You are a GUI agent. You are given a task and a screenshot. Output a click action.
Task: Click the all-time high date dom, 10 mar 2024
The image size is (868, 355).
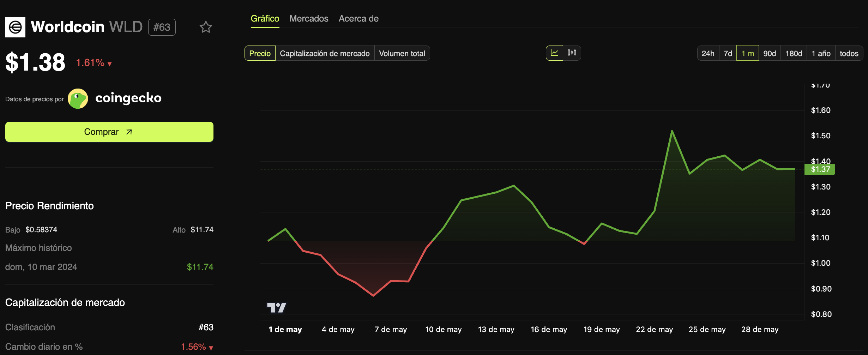[x=41, y=267]
